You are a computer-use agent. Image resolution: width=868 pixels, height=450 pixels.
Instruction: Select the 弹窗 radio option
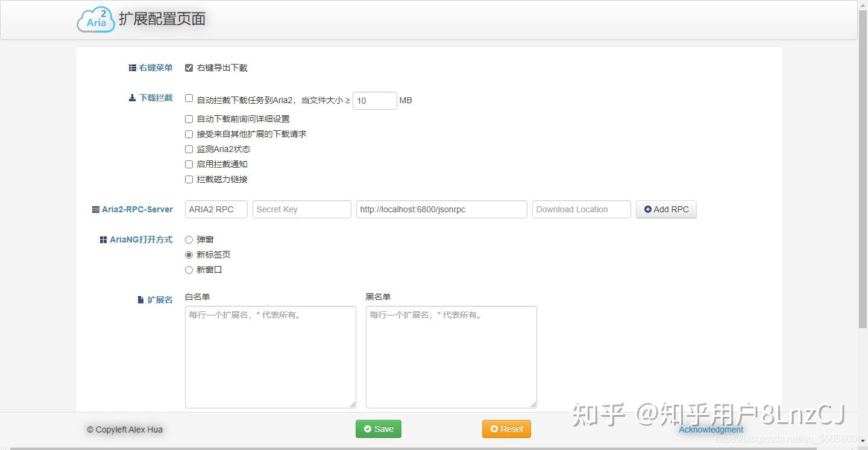pyautogui.click(x=189, y=239)
